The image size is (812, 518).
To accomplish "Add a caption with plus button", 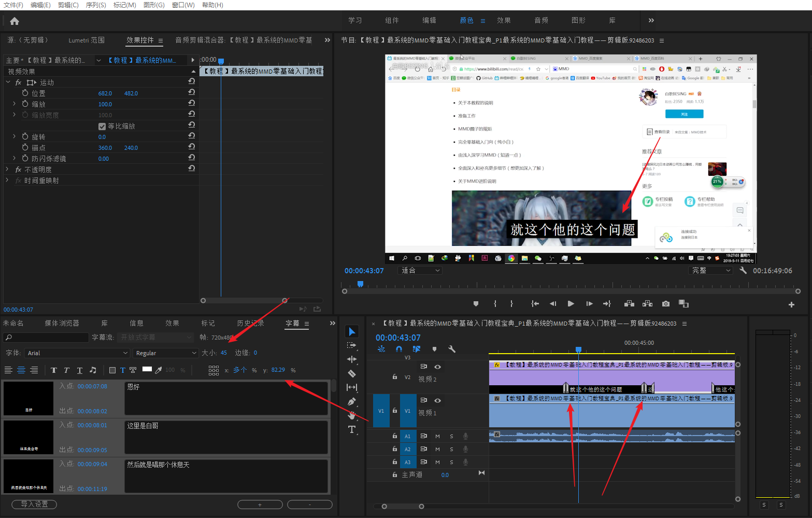I will (260, 505).
